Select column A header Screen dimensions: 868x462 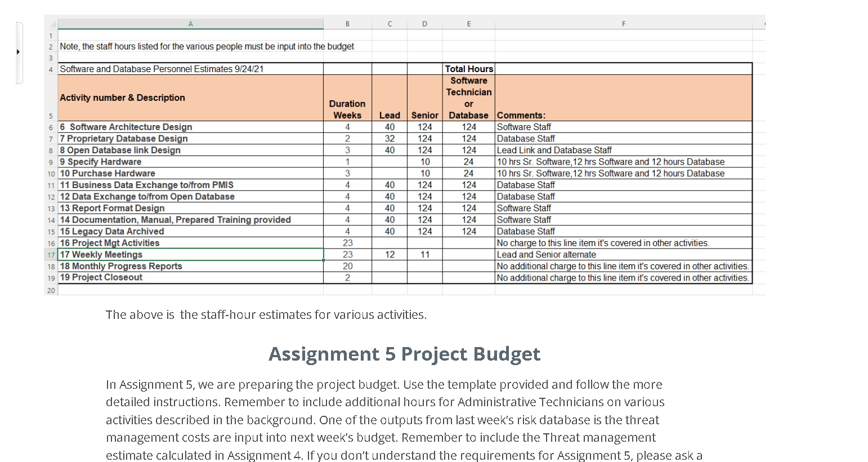pyautogui.click(x=191, y=24)
